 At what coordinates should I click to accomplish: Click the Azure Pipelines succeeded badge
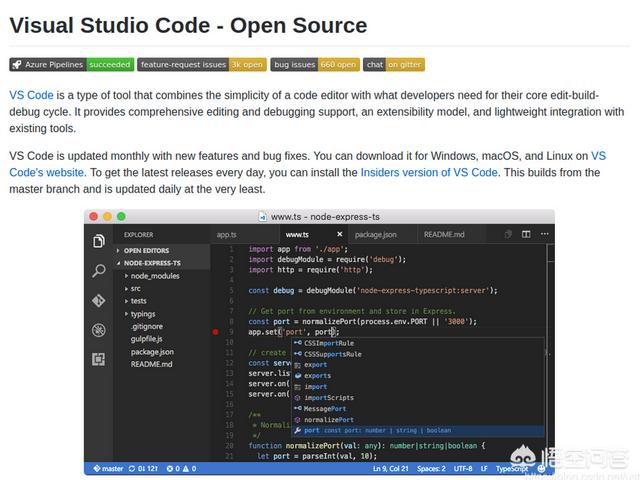[71, 64]
